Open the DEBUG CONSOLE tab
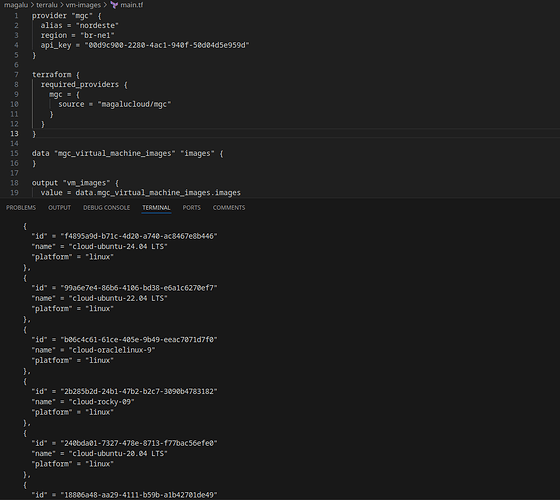 106,208
